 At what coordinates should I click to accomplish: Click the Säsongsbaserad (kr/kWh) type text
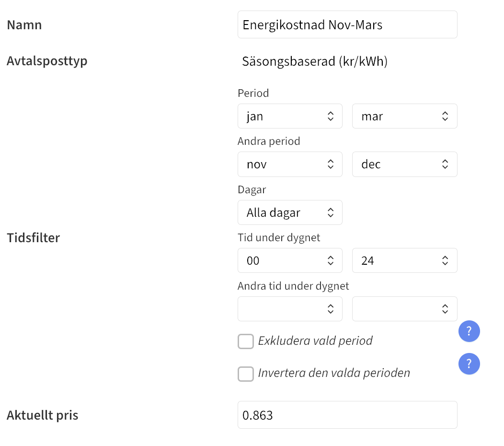coord(315,61)
